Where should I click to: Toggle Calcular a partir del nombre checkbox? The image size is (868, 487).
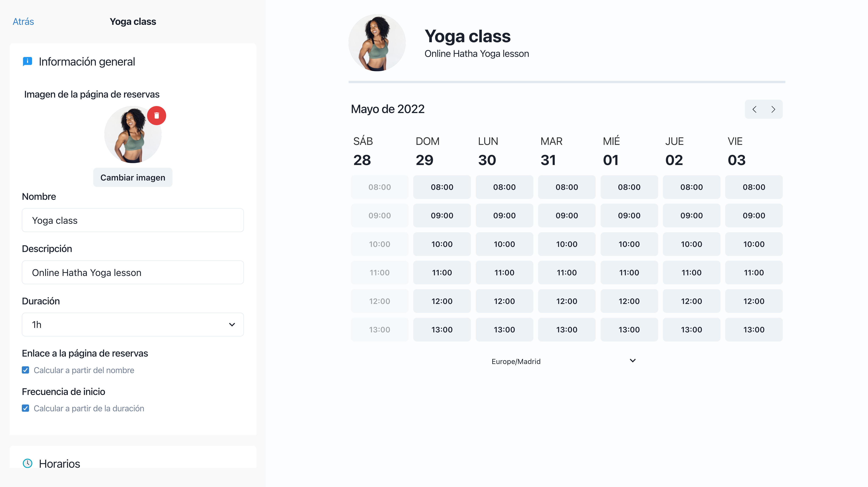click(25, 370)
